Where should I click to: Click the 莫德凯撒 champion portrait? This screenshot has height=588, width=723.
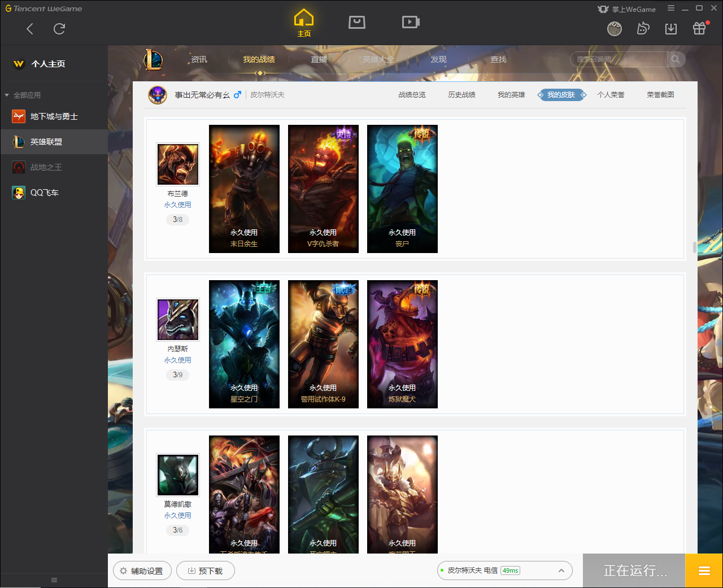coord(178,475)
